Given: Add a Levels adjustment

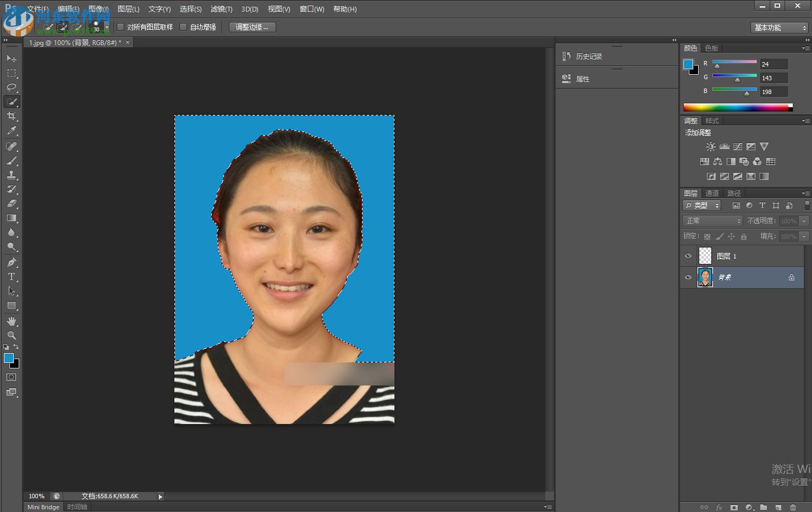Looking at the screenshot, I should [x=724, y=147].
